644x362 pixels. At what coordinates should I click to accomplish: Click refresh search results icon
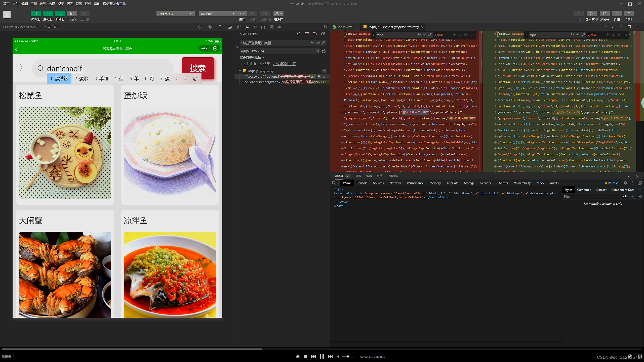(299, 34)
